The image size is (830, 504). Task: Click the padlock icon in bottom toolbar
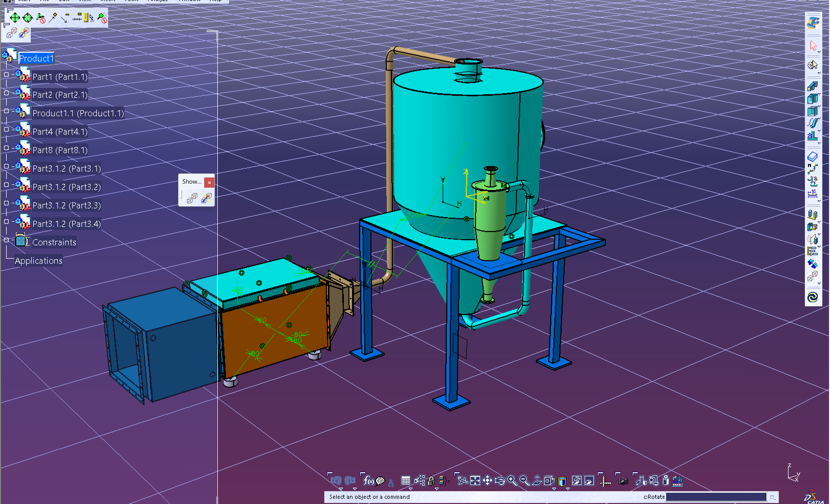(431, 481)
